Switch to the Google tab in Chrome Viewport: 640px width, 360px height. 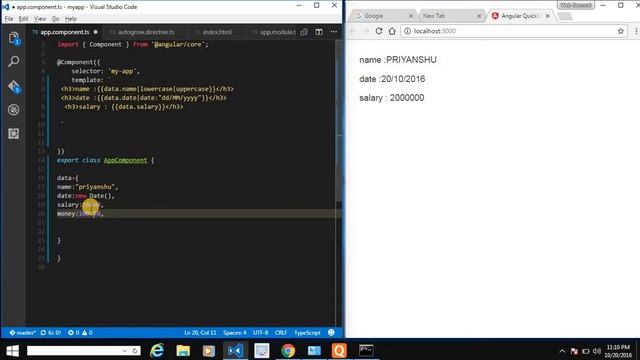coord(384,16)
